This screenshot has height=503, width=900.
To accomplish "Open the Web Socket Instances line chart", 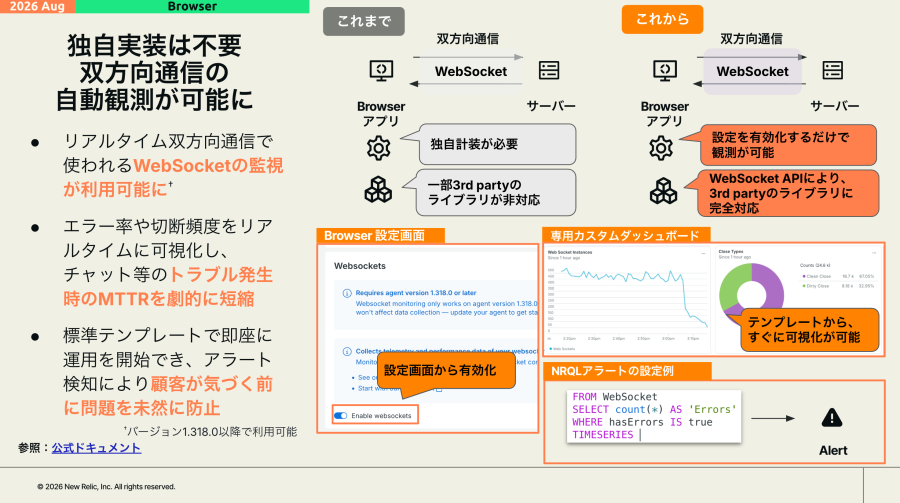I will pos(628,299).
